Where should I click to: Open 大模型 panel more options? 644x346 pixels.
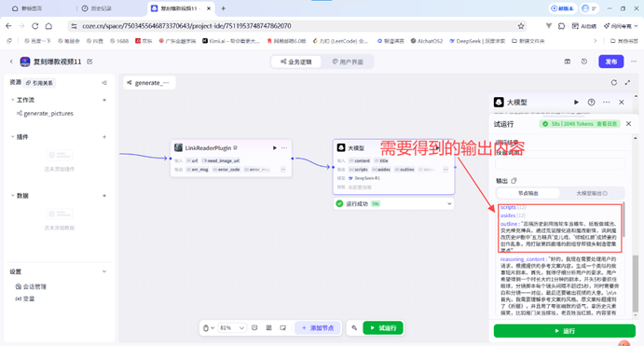(x=606, y=103)
